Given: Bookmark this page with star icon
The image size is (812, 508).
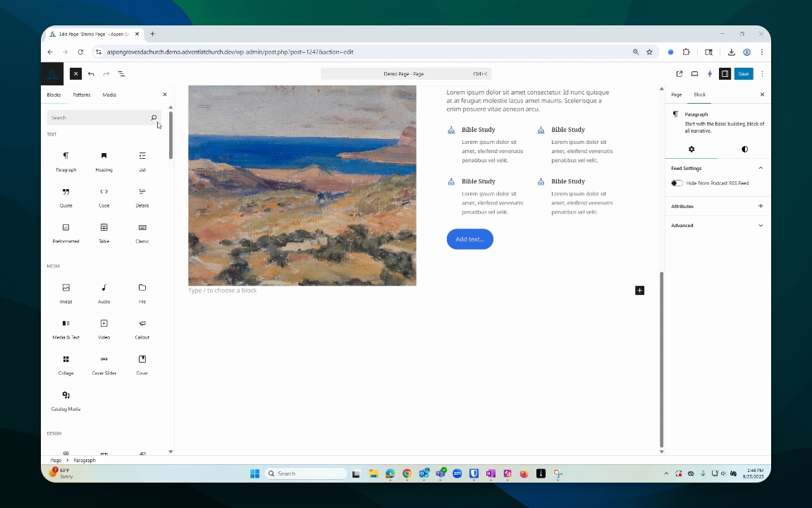Looking at the screenshot, I should coord(649,52).
